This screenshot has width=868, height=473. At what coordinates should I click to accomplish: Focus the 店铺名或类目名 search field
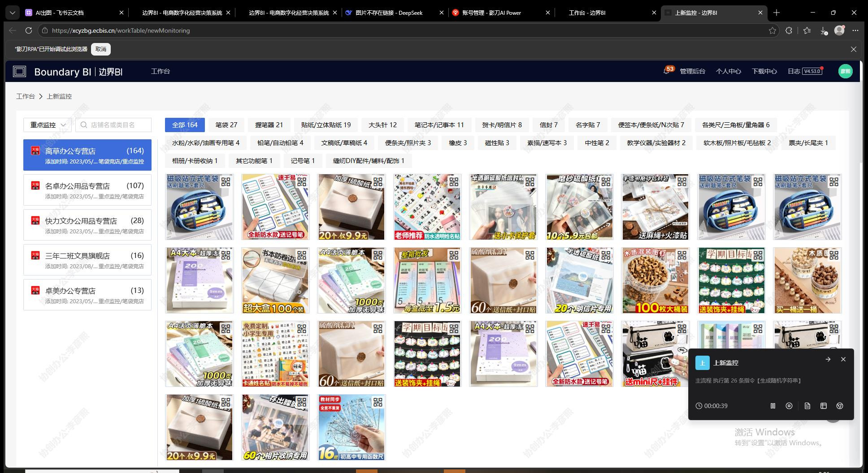(113, 125)
